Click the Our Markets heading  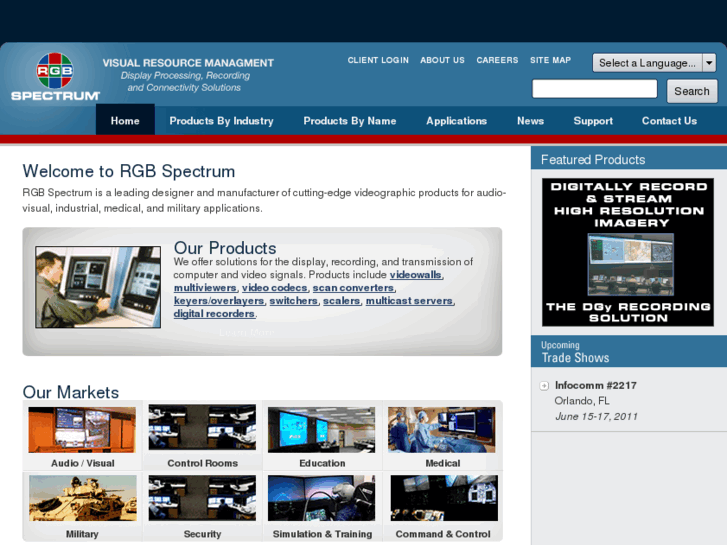71,392
